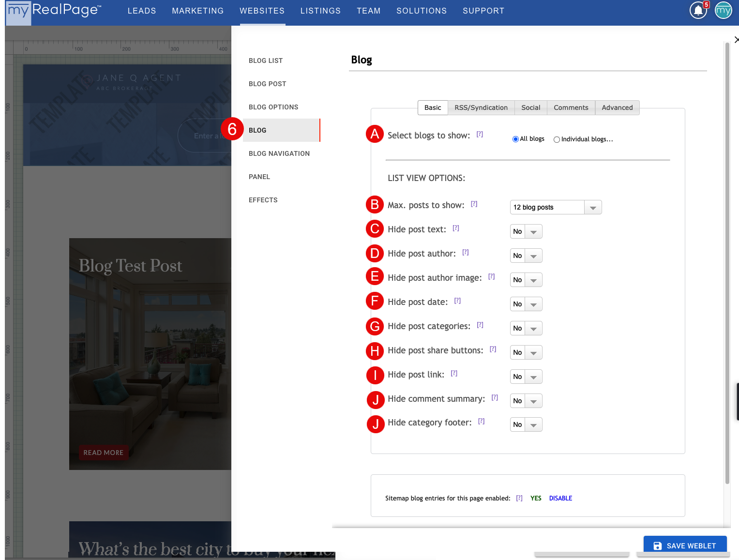Click READ MORE on Blog Test Post
739x560 pixels.
(x=104, y=453)
